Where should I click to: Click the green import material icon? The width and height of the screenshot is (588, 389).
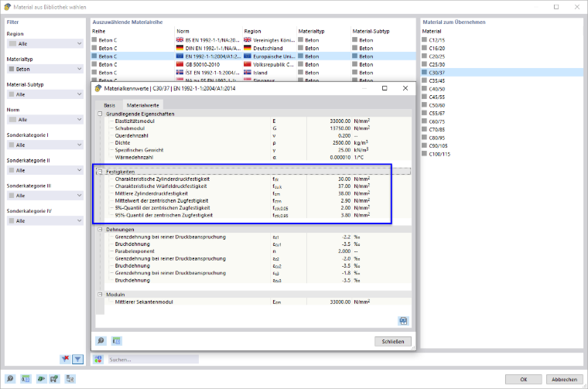click(41, 379)
